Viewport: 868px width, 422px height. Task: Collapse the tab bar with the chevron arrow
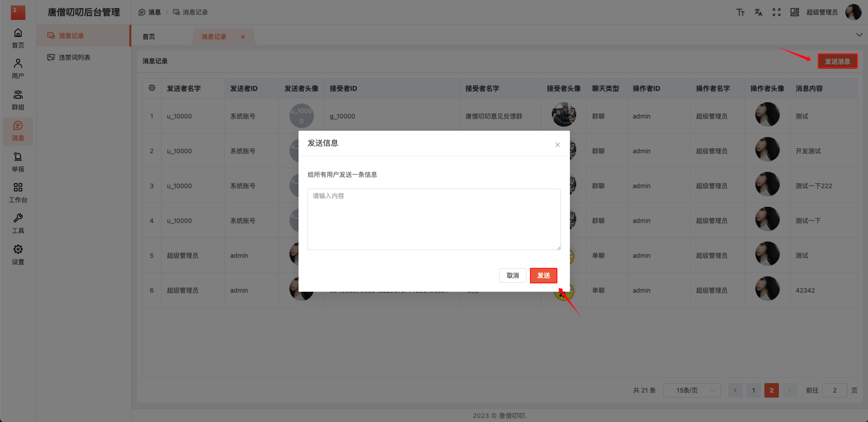(859, 34)
